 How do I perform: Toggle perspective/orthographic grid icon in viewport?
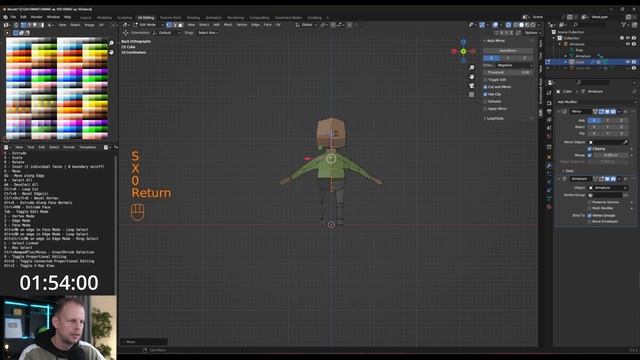click(472, 95)
